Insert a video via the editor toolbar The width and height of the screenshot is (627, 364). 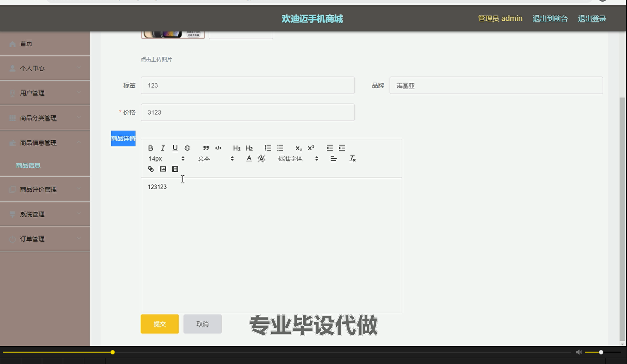[175, 169]
